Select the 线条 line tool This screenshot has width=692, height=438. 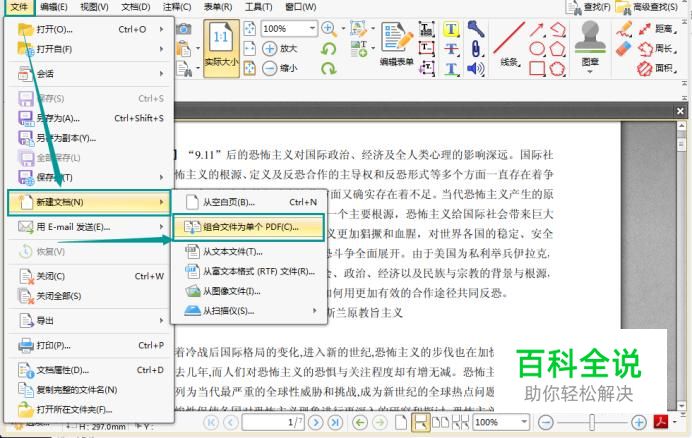click(x=508, y=45)
